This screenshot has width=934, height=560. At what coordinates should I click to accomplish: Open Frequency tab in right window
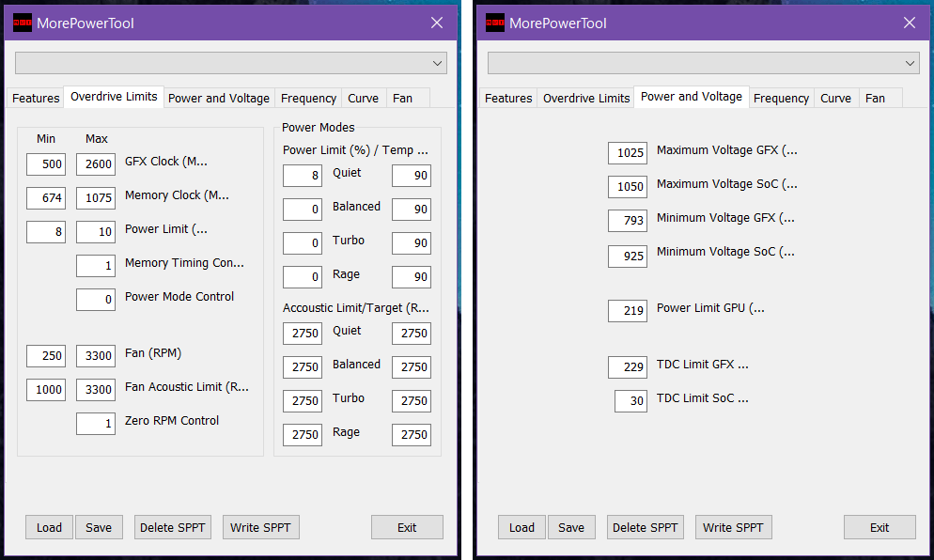pos(781,98)
